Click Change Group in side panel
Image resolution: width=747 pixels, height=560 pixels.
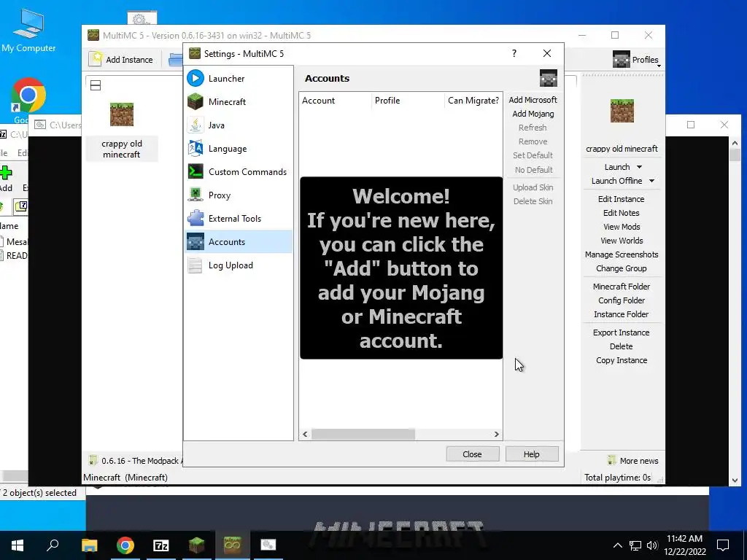[x=622, y=268]
